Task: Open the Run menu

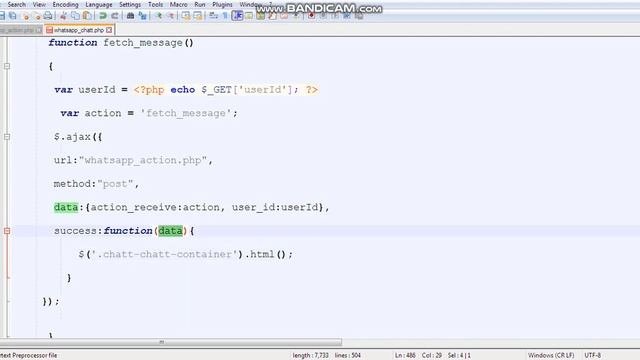Action: tap(200, 4)
